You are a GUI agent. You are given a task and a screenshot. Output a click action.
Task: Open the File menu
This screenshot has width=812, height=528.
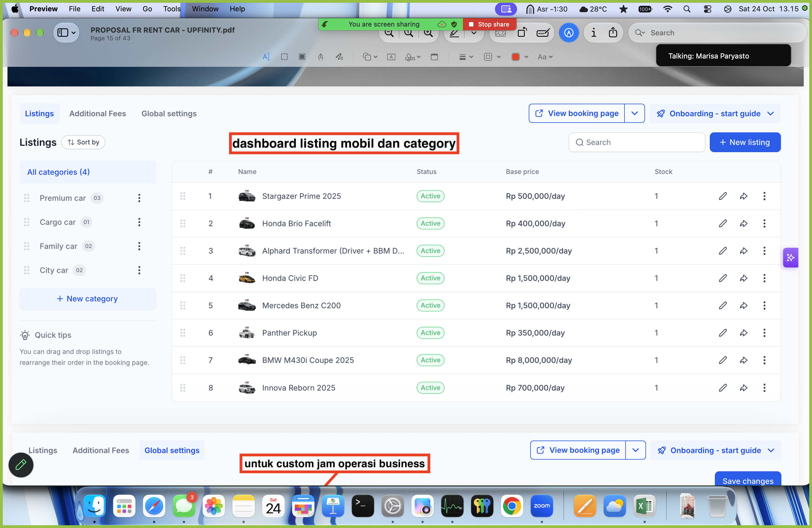point(74,9)
